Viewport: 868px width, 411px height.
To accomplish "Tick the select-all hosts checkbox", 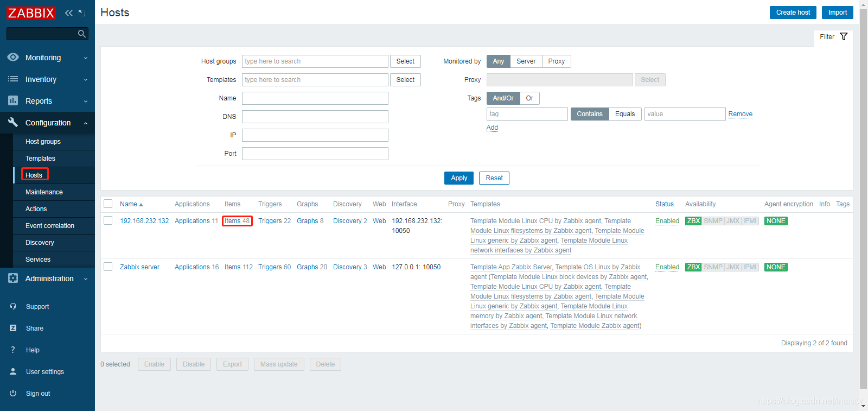I will point(108,204).
